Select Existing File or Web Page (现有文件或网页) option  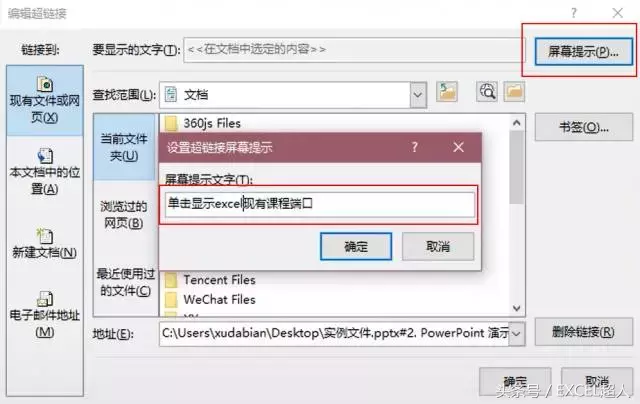tap(44, 100)
